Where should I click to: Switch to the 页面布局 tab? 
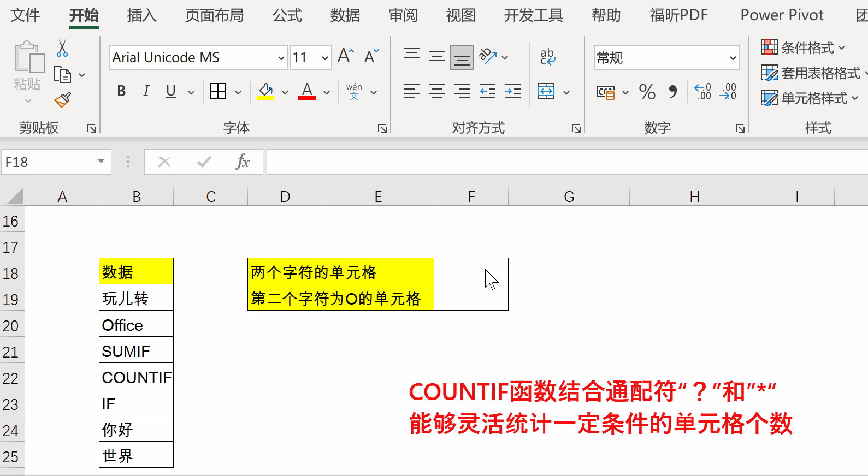tap(214, 15)
